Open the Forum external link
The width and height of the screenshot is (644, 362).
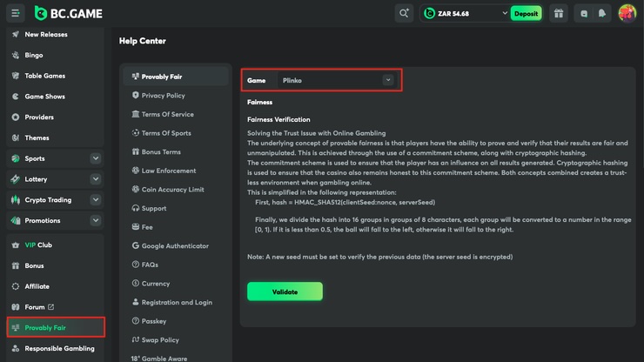coord(39,307)
